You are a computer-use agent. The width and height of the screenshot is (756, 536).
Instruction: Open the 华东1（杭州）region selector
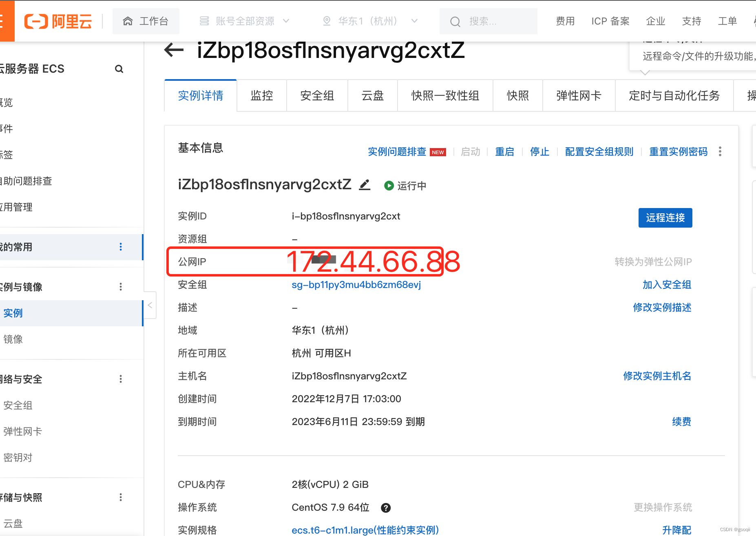370,21
